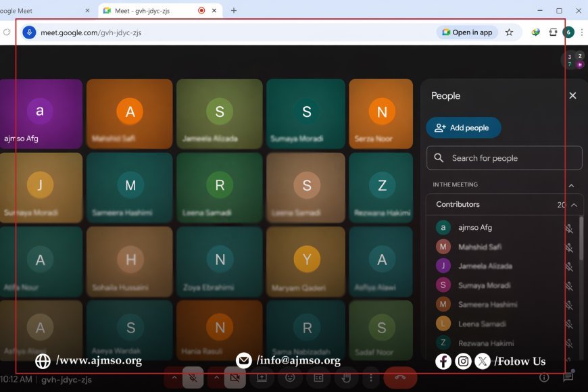The height and width of the screenshot is (392, 588).
Task: Open the emoji reactions button
Action: (x=290, y=377)
